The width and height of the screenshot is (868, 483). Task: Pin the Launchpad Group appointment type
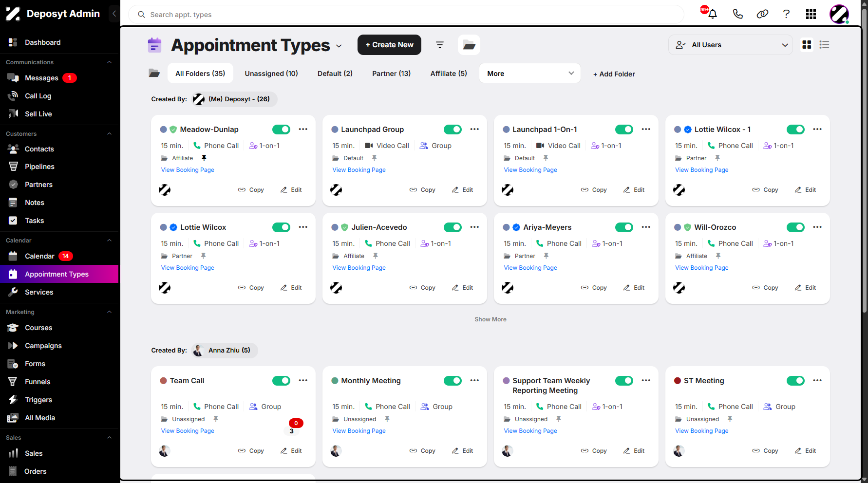[x=374, y=158]
